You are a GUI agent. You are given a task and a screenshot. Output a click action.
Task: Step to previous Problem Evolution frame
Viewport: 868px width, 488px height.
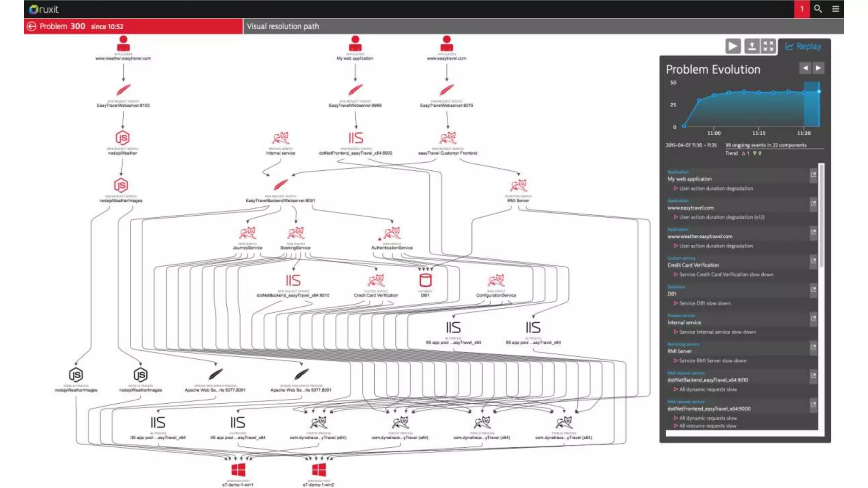[x=805, y=68]
